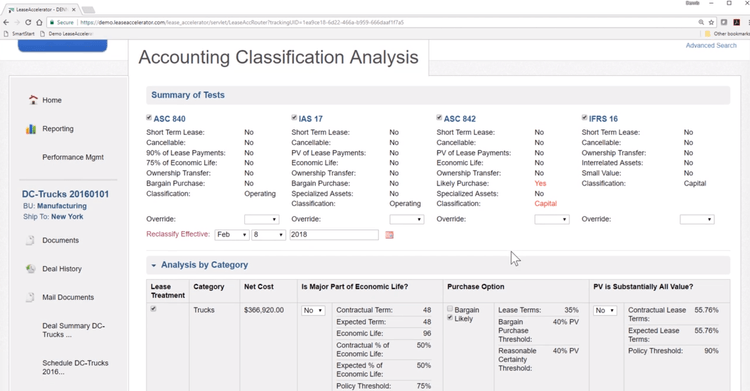Open the Home sidebar icon
Viewport: 750px width, 391px height.
(33, 100)
